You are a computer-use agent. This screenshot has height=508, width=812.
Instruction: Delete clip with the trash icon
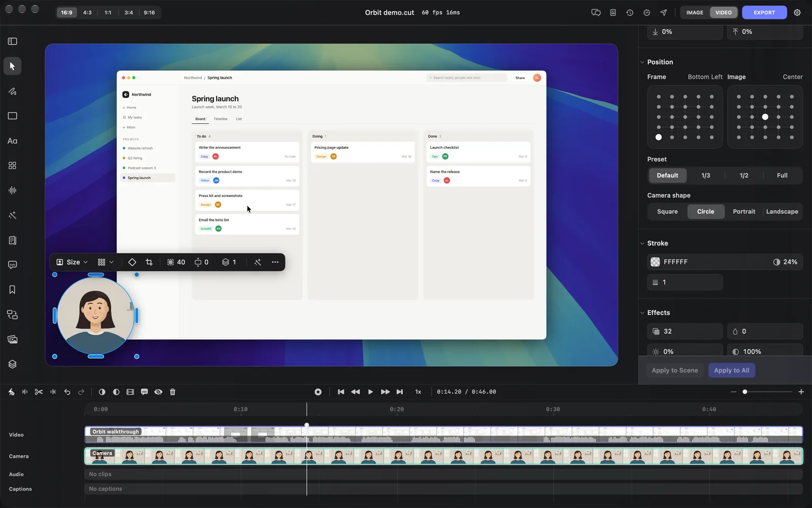pos(173,392)
